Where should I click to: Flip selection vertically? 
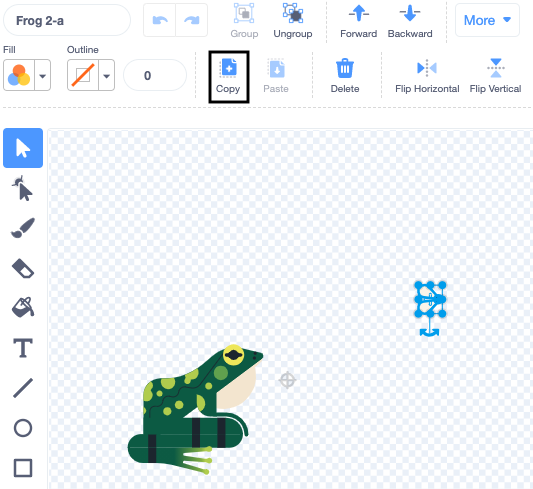pos(495,76)
